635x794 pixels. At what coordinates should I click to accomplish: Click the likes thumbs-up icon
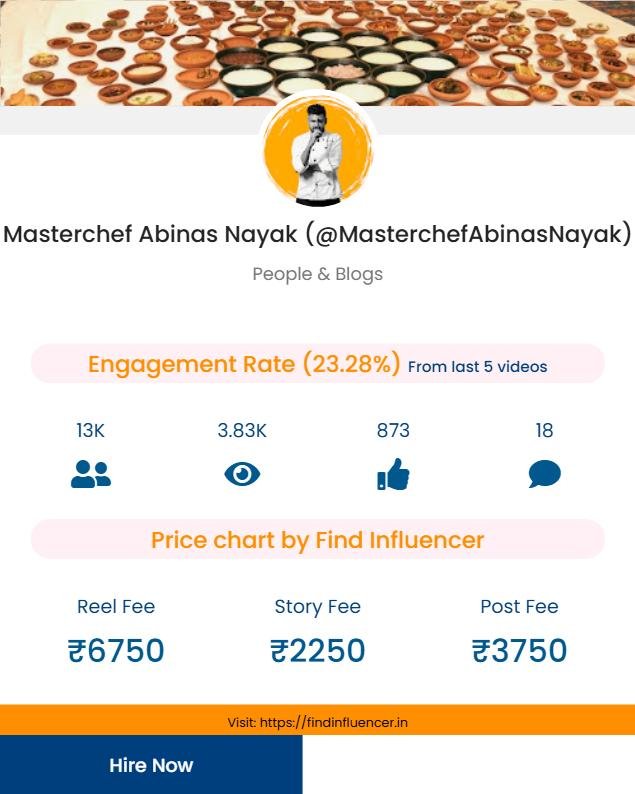(x=393, y=474)
